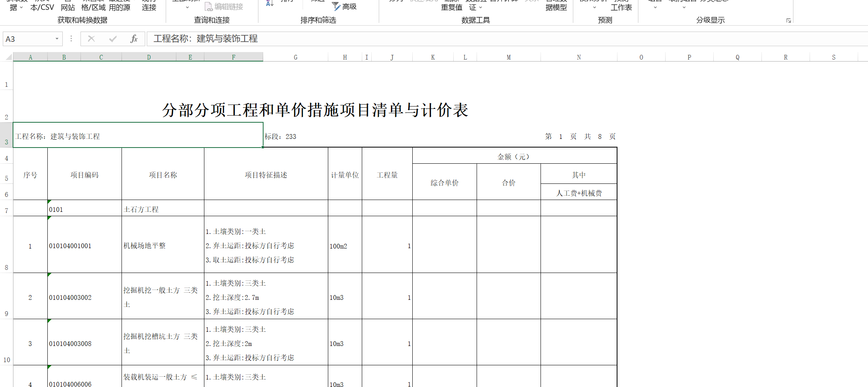Confirm the formula entry with the checkmark icon

(x=113, y=39)
